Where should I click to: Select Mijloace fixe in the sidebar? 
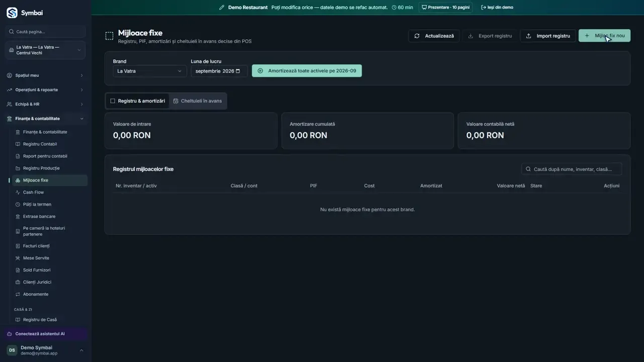50,180
